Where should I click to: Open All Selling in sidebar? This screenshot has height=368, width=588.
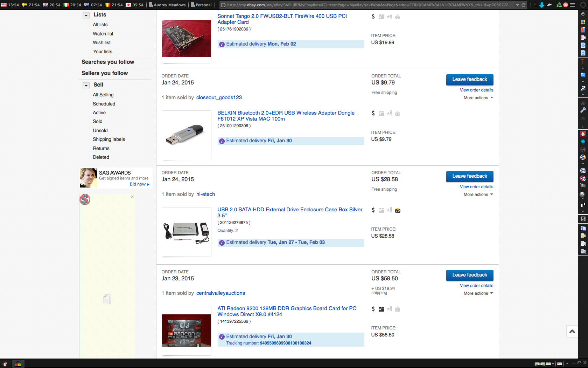pos(103,95)
